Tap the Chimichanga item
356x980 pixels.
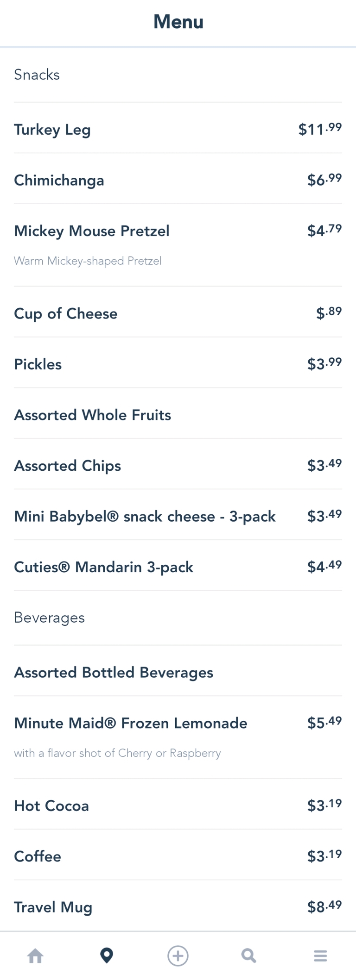pos(59,180)
